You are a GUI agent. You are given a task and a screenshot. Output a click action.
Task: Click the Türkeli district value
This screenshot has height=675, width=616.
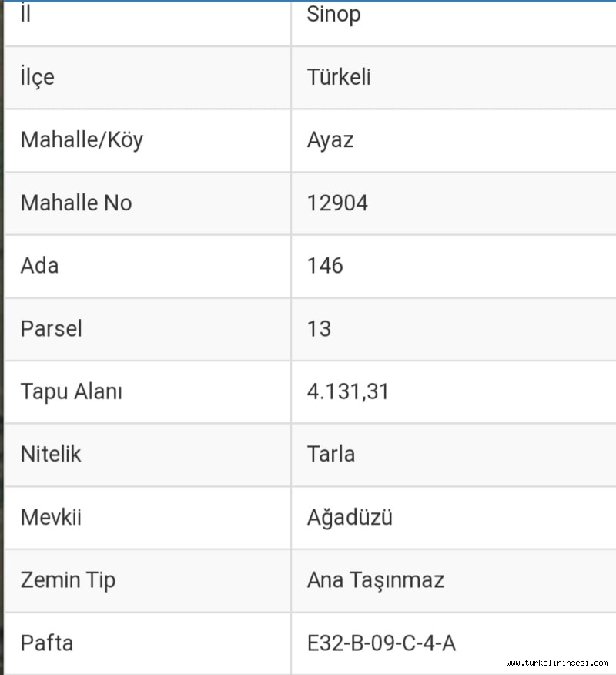[x=339, y=77]
